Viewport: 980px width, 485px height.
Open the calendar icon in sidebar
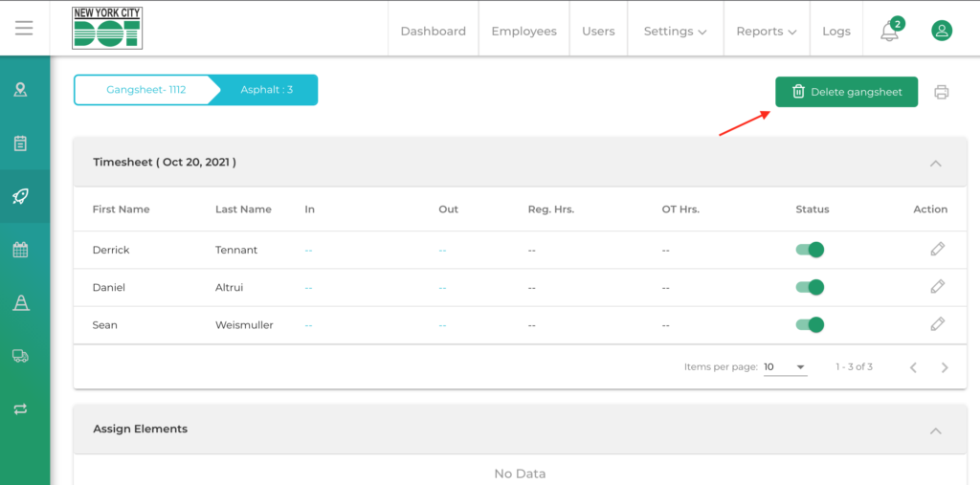click(x=20, y=250)
